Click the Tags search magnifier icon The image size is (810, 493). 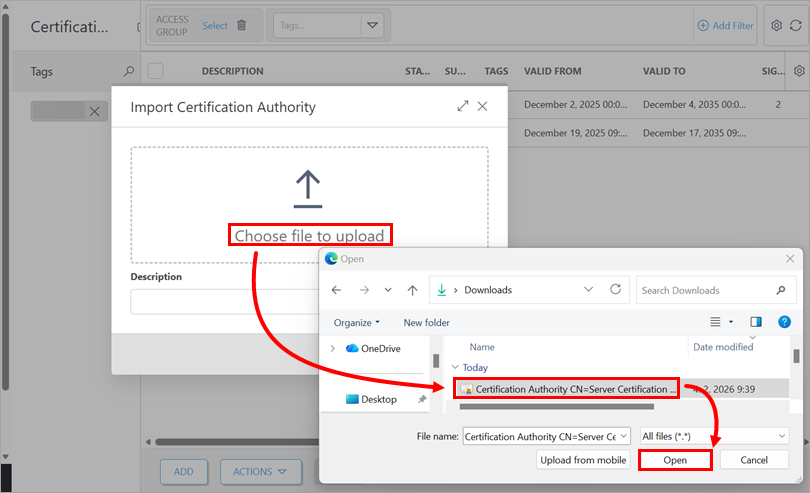[128, 72]
